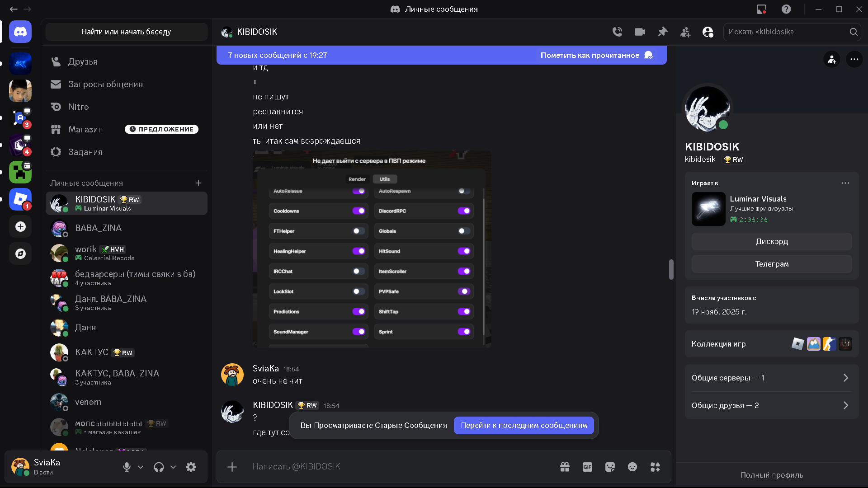Open the gift Nitro icon
This screenshot has width=868, height=488.
tap(565, 467)
